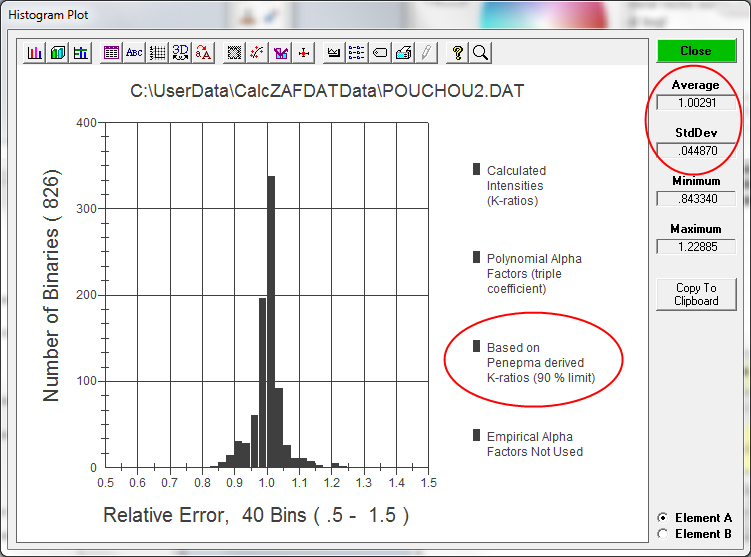Select the Element B radio button
Image resolution: width=751 pixels, height=557 pixels.
[662, 534]
